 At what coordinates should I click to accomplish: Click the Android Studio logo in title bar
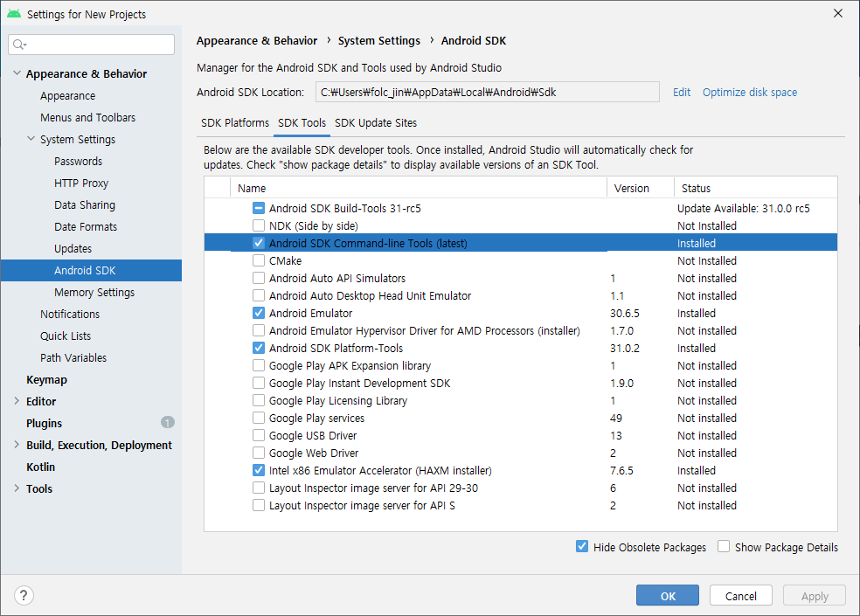tap(14, 14)
